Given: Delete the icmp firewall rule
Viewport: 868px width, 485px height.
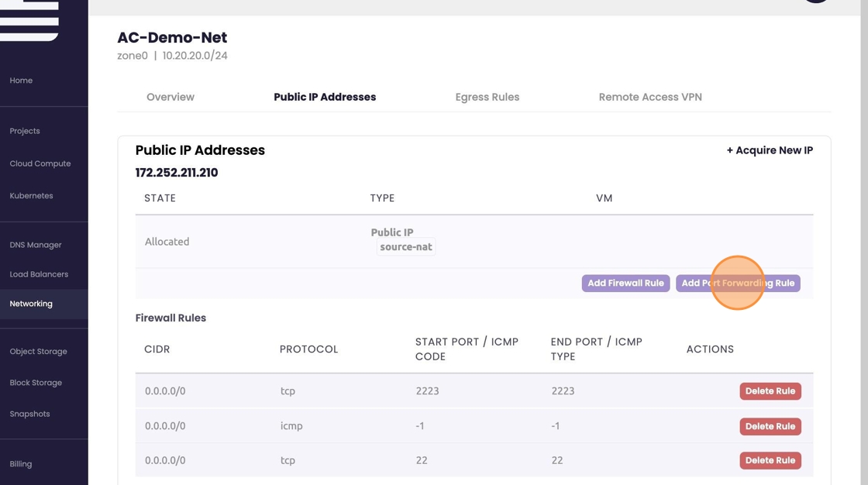Looking at the screenshot, I should (x=770, y=426).
